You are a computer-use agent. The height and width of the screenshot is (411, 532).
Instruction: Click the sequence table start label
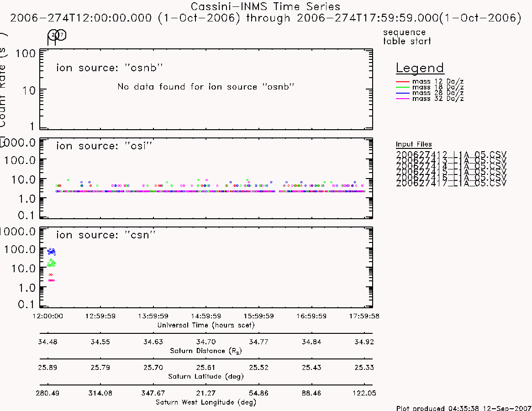pos(407,37)
